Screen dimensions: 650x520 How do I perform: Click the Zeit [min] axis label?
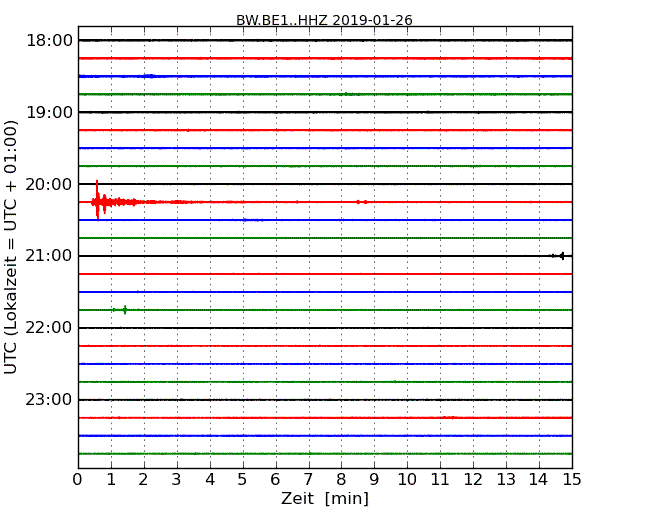pyautogui.click(x=325, y=498)
